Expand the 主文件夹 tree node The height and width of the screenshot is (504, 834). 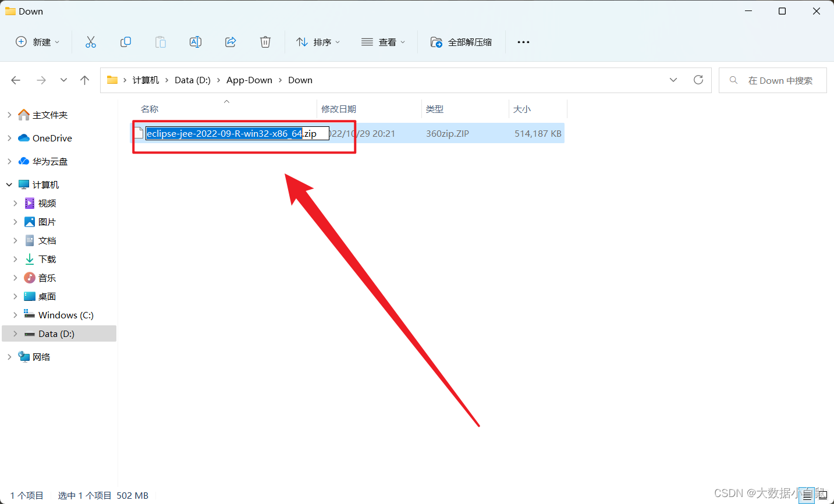[9, 115]
